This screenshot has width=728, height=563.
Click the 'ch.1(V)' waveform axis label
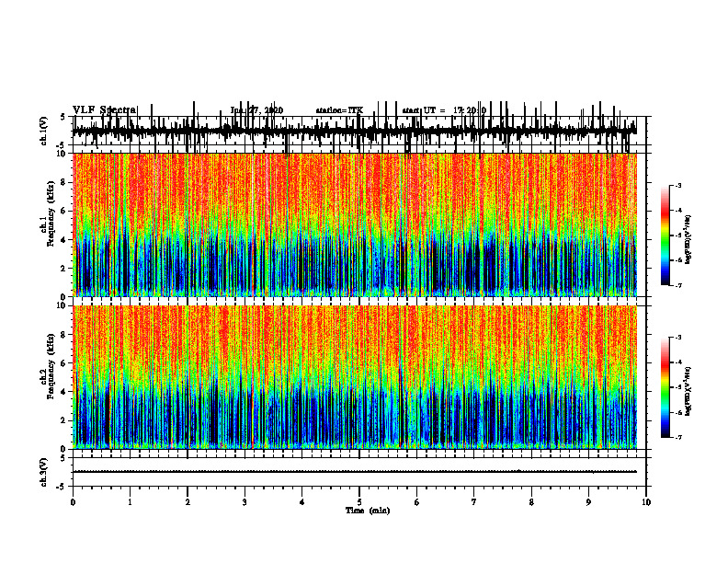[x=43, y=131]
